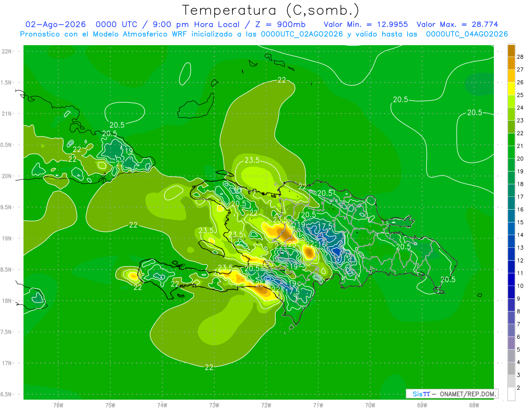Select the teal swatch between 16 and 17

point(511,204)
